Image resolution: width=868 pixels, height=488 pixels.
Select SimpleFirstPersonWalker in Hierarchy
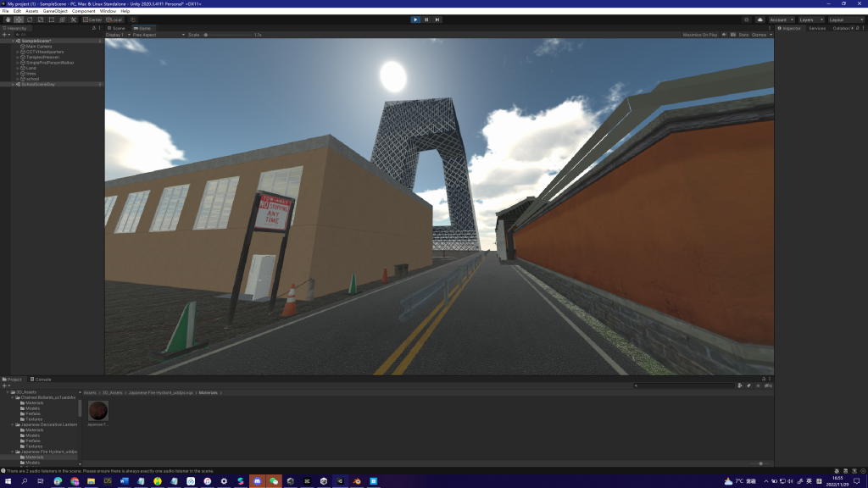50,63
